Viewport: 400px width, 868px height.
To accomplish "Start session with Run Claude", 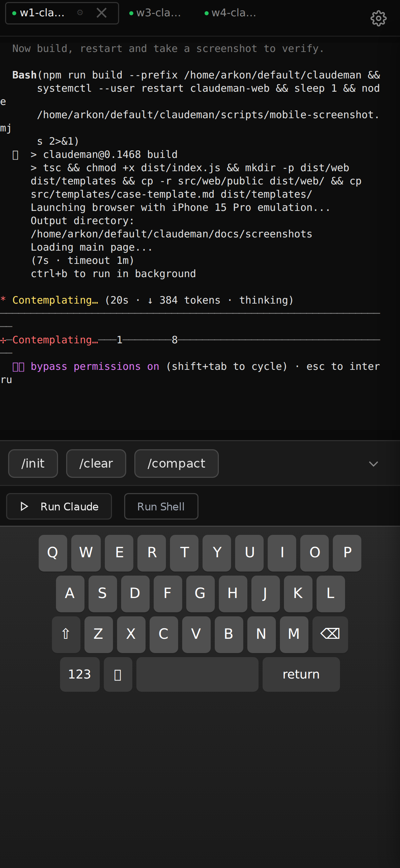I will (59, 506).
